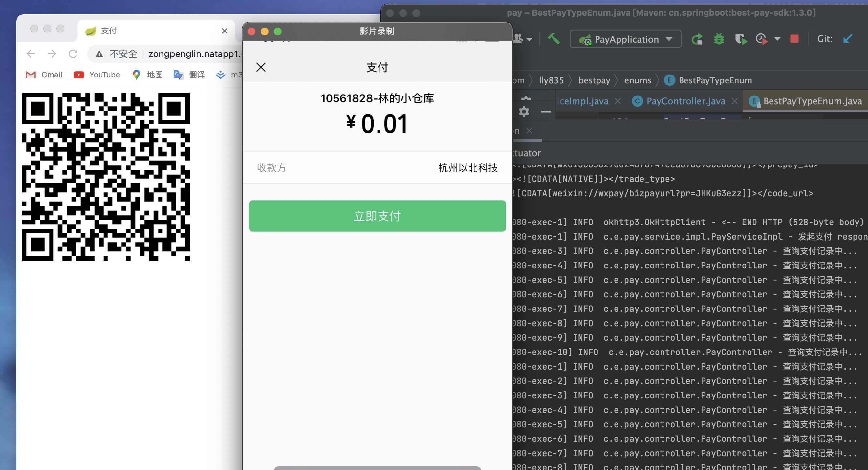Click the profiler run clock icon

tap(762, 39)
